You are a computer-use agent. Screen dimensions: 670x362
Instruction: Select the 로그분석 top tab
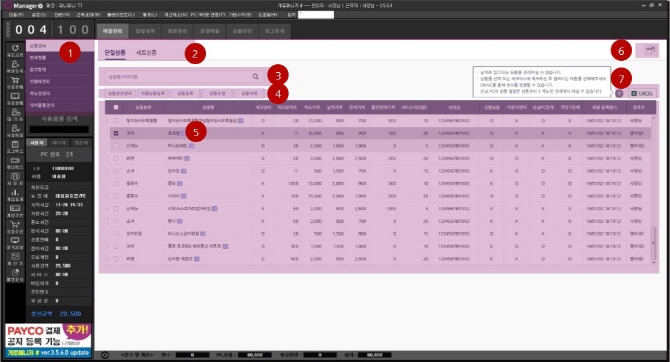point(274,31)
